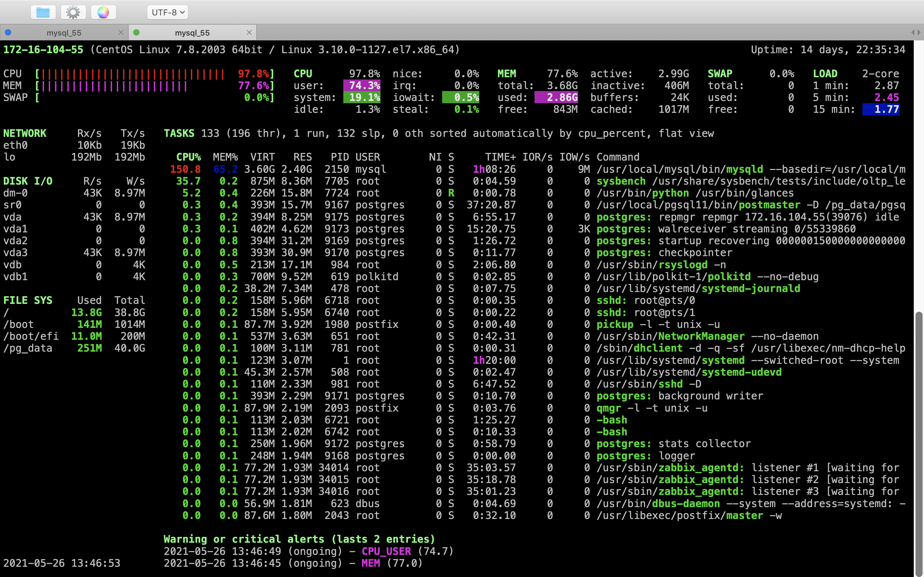Click the sysbench process row
This screenshot has width=924, height=577.
[x=621, y=181]
